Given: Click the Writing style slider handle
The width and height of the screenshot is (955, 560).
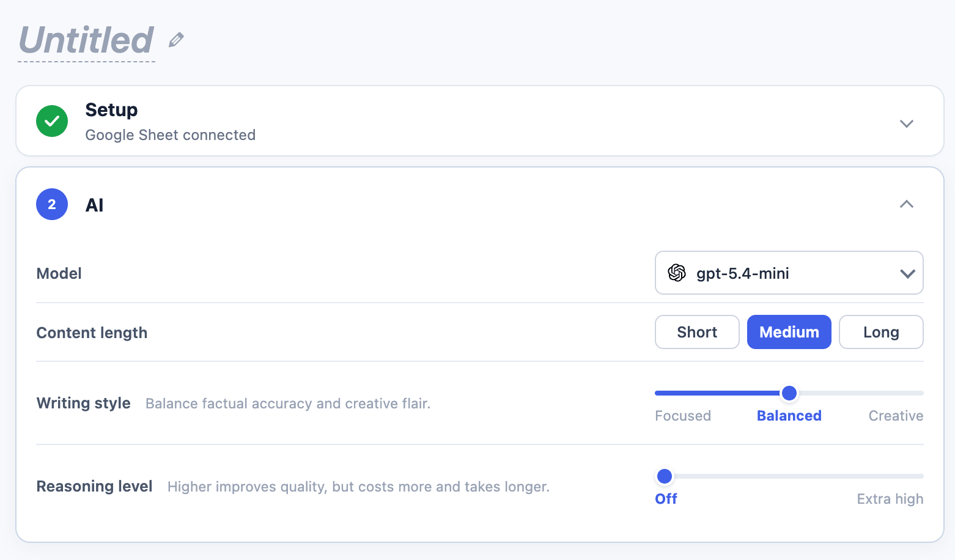Looking at the screenshot, I should click(789, 393).
